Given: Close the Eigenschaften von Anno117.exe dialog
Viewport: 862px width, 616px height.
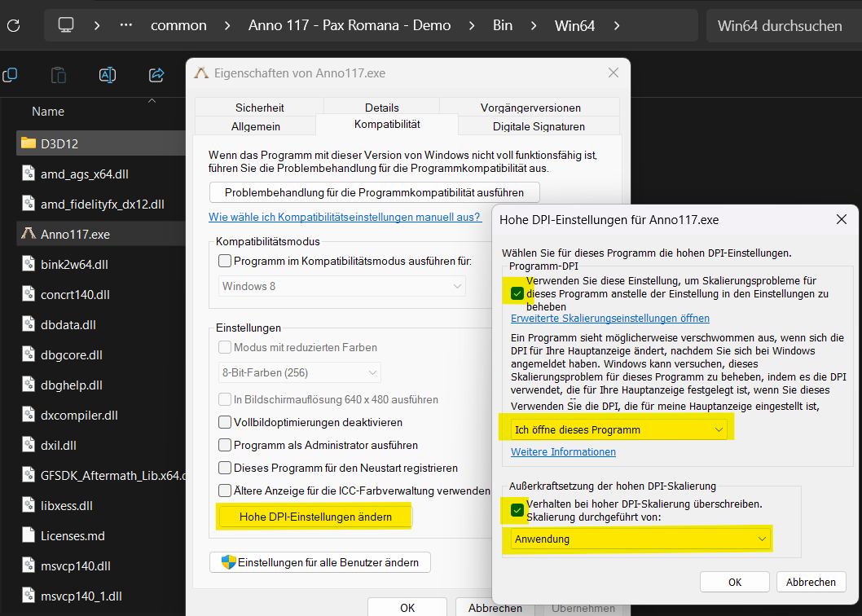Looking at the screenshot, I should tap(614, 73).
